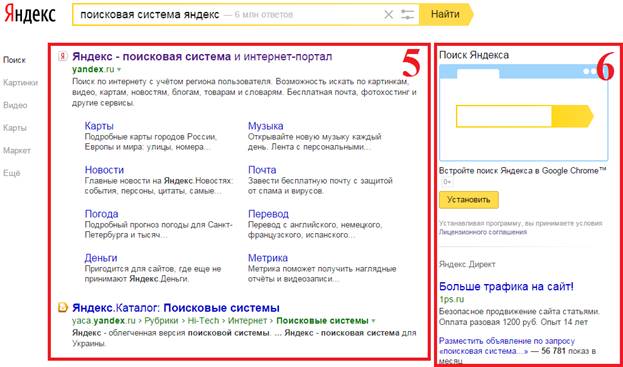Switch to the Карты sidebar tab
The width and height of the screenshot is (623, 367).
click(15, 128)
